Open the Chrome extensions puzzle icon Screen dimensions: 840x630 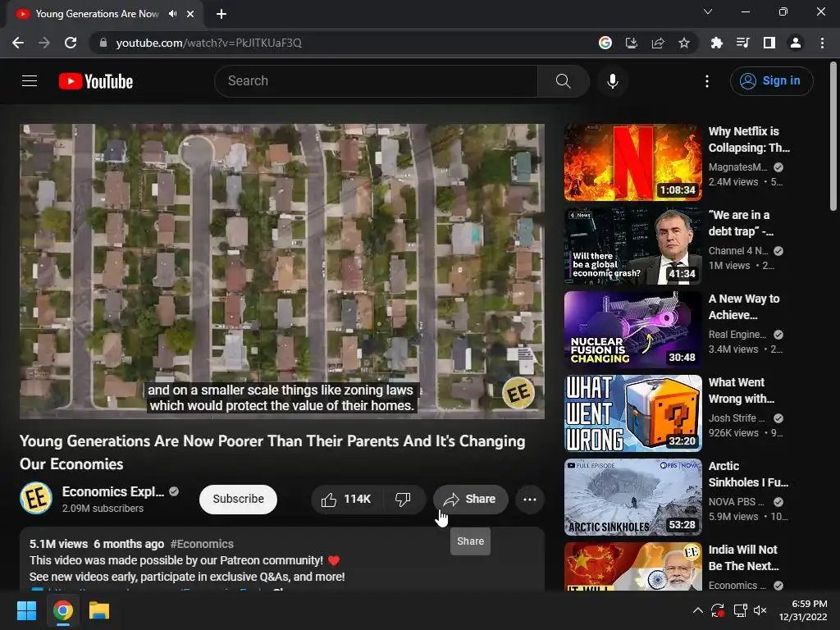[717, 43]
